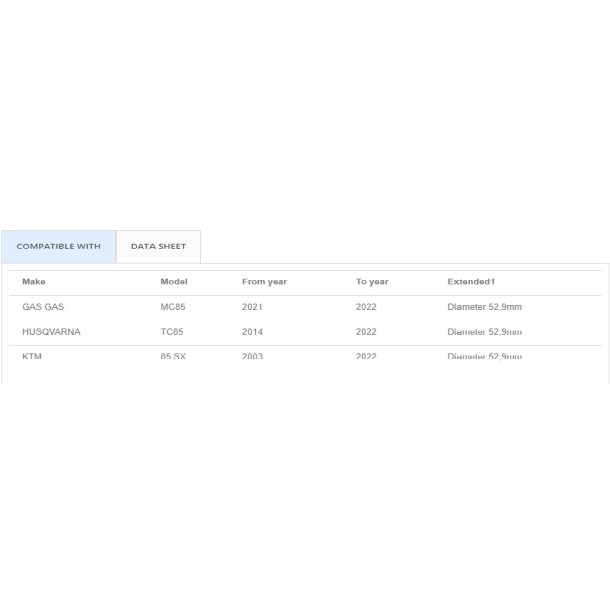
Task: Click the To year column header
Action: coord(372,282)
